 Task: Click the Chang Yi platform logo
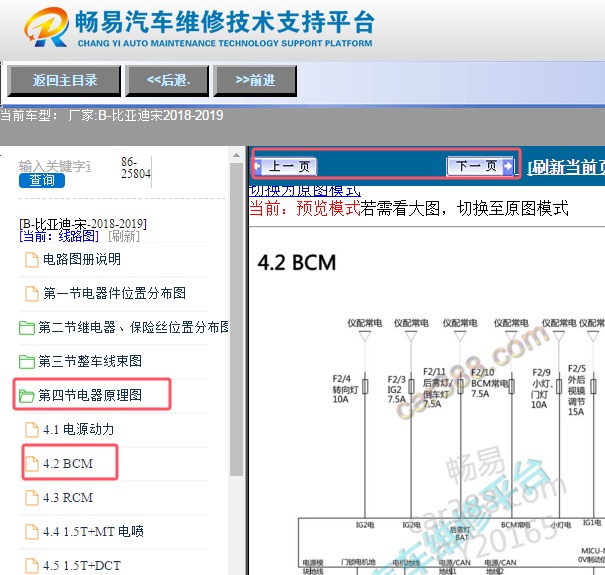[47, 27]
